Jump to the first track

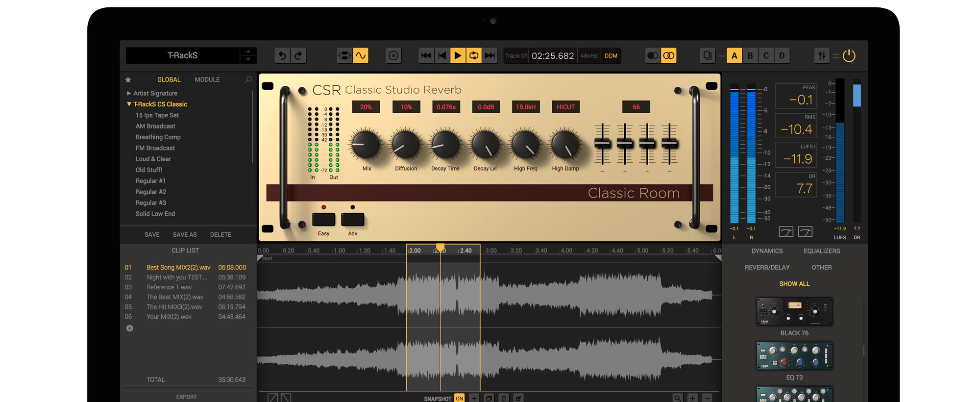[426, 56]
